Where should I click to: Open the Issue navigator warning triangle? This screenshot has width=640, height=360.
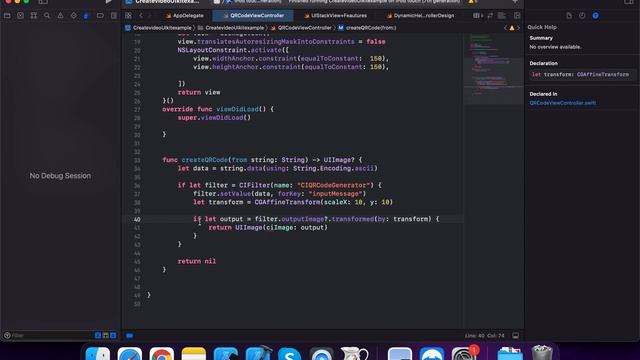pyautogui.click(x=60, y=16)
